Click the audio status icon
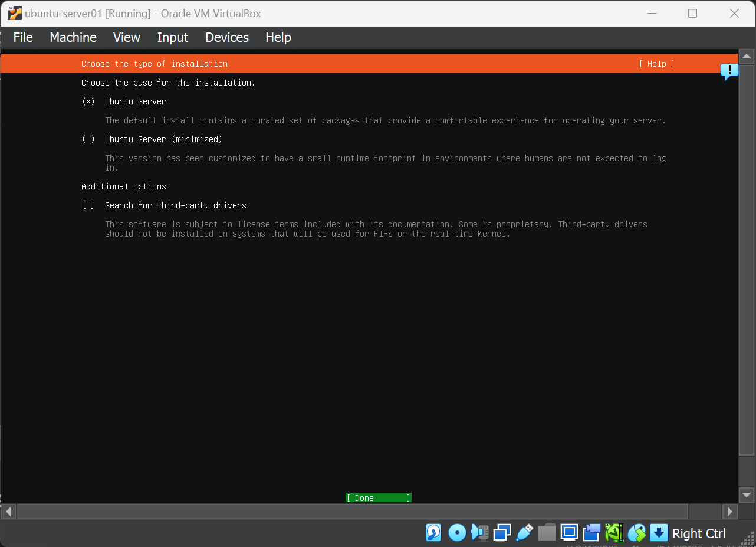The height and width of the screenshot is (547, 756). click(479, 533)
